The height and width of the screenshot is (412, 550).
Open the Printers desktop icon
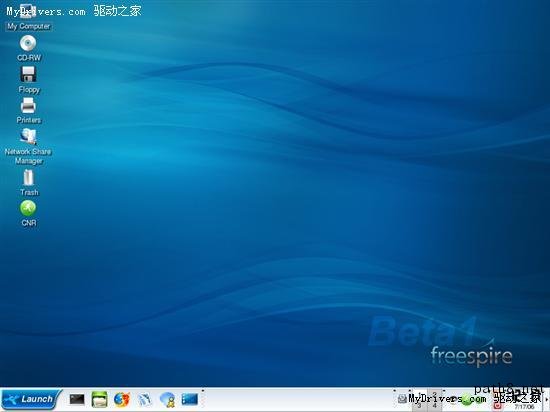(28, 110)
